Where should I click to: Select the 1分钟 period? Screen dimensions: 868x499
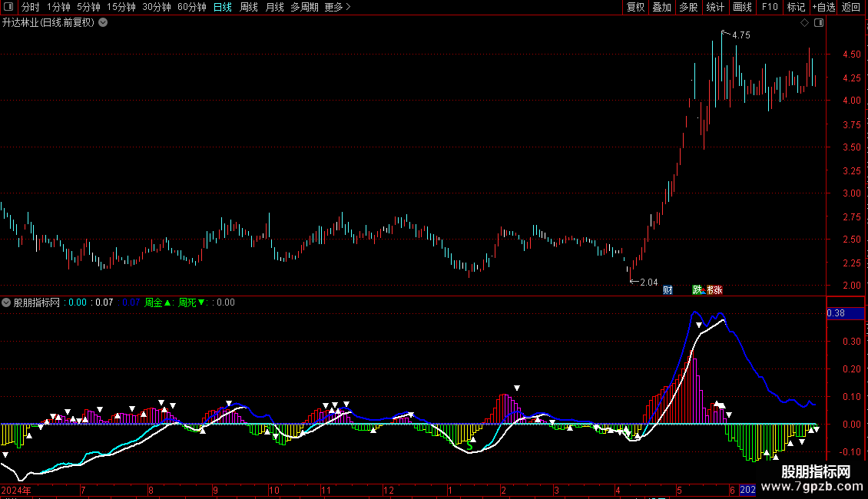coord(58,7)
